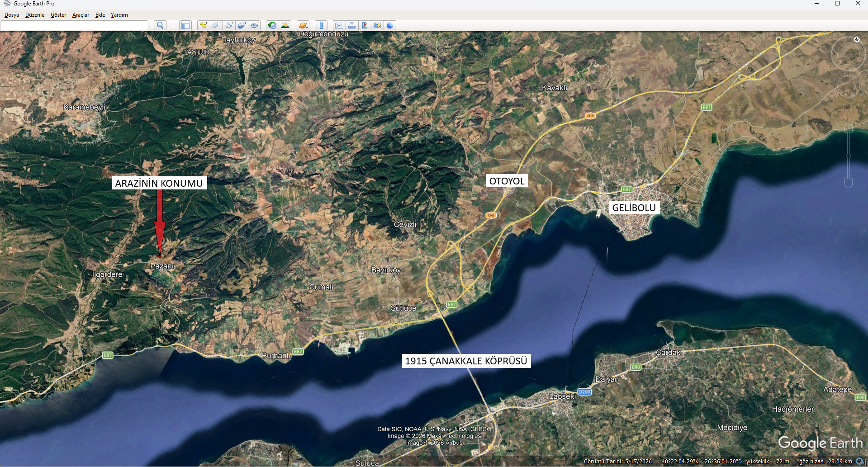Click the Adatepe map label
Screen dimensions: 868x467
[x=838, y=389]
